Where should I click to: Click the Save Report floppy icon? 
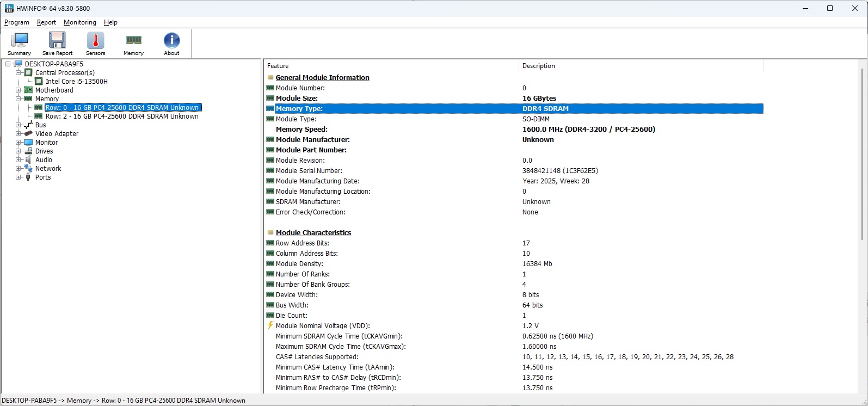point(57,41)
